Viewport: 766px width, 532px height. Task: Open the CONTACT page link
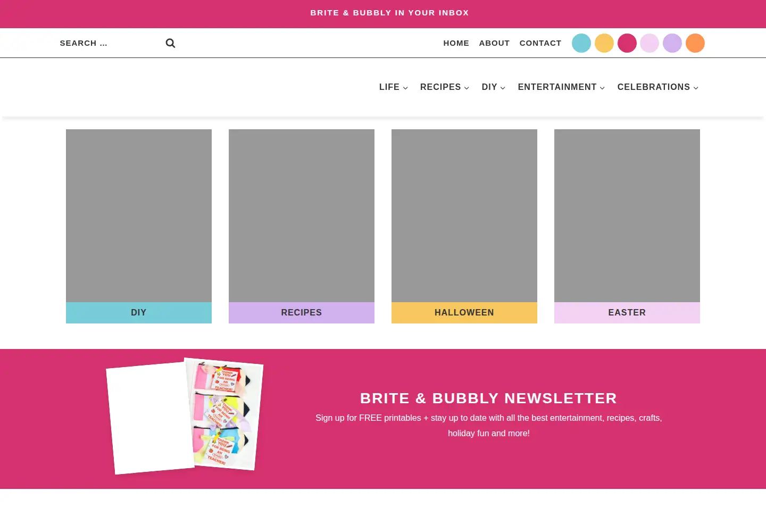540,43
